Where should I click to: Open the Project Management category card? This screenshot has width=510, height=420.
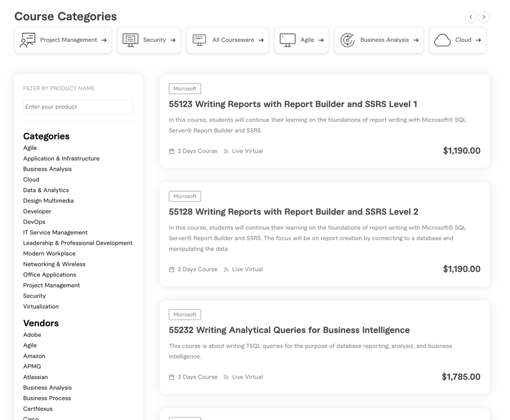(x=63, y=40)
